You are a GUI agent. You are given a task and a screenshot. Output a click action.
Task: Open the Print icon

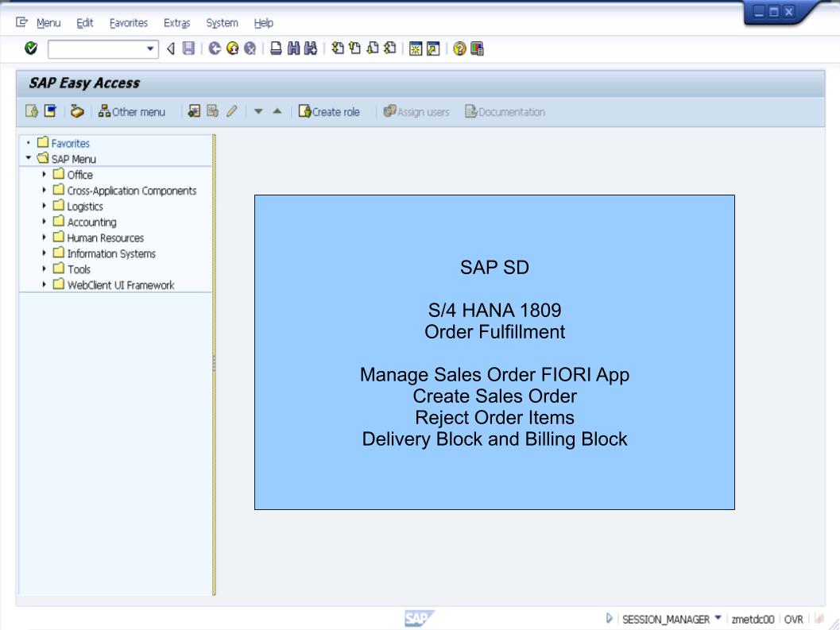(275, 48)
